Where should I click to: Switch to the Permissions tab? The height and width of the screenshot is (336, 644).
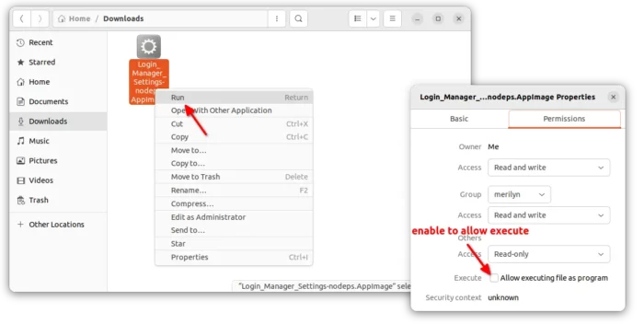(564, 119)
